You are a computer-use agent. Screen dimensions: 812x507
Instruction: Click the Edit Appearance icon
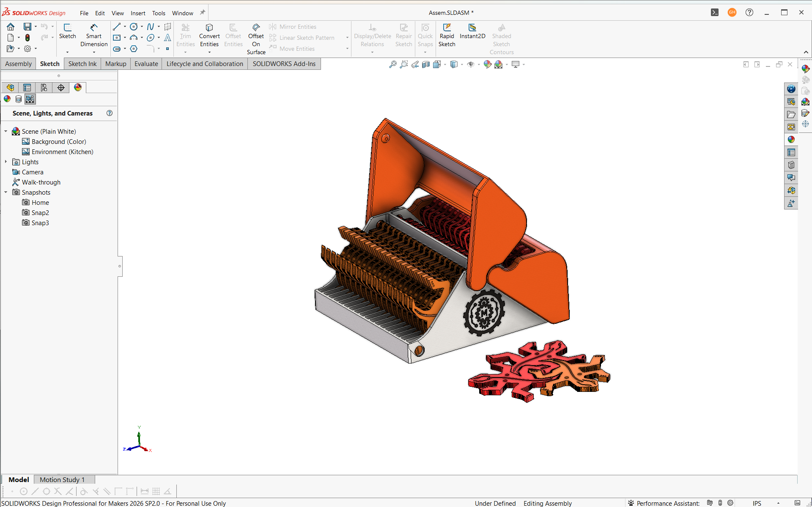[x=487, y=64]
